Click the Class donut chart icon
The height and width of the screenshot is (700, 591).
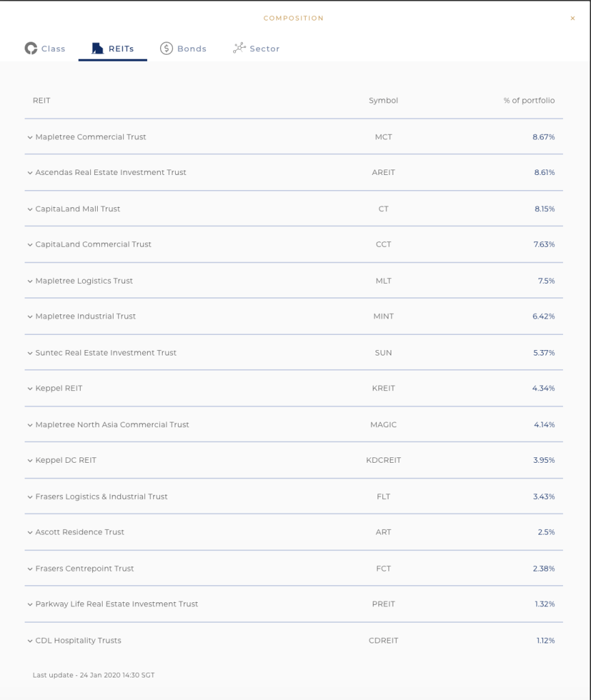31,49
